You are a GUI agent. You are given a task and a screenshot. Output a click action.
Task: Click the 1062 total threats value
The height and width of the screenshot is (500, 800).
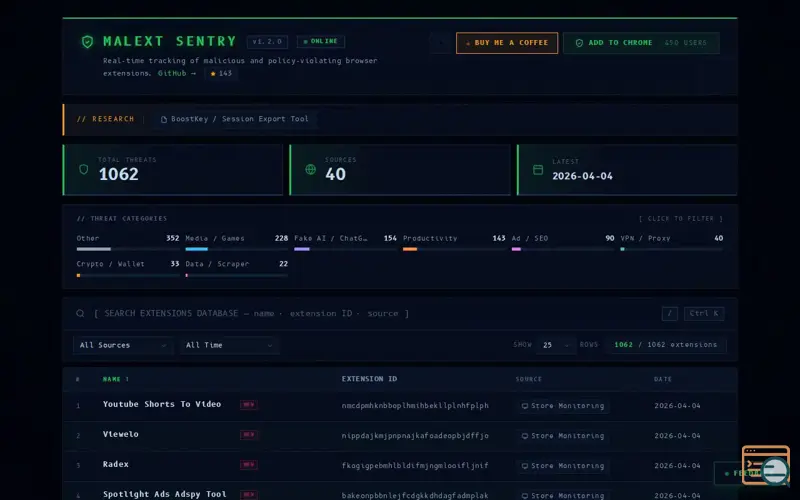click(118, 174)
